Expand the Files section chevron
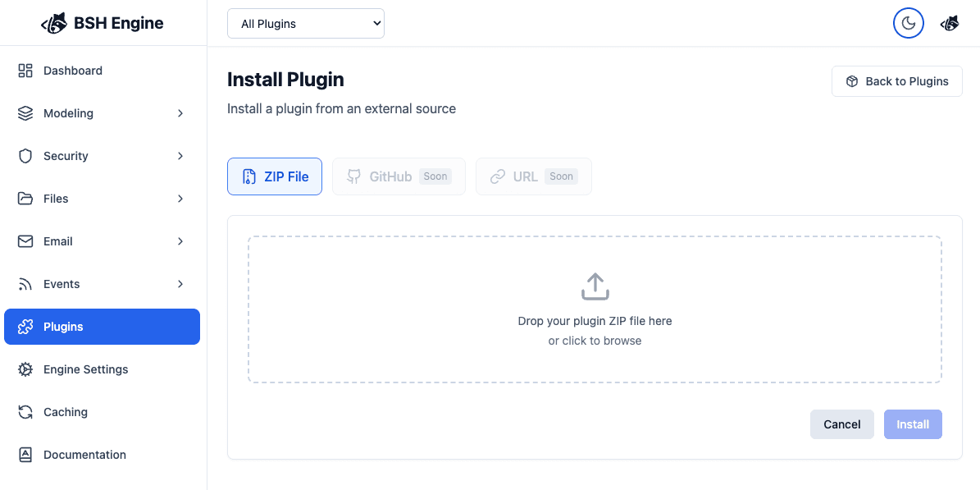 coord(180,199)
